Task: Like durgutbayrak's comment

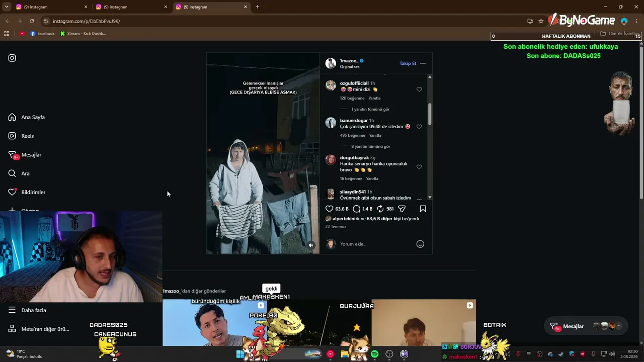Action: 419,167
